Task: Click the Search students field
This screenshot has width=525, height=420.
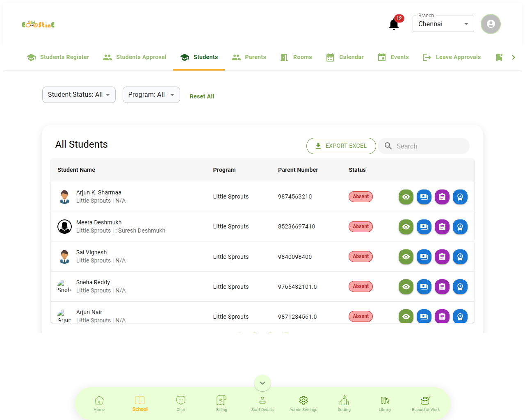Action: [424, 146]
